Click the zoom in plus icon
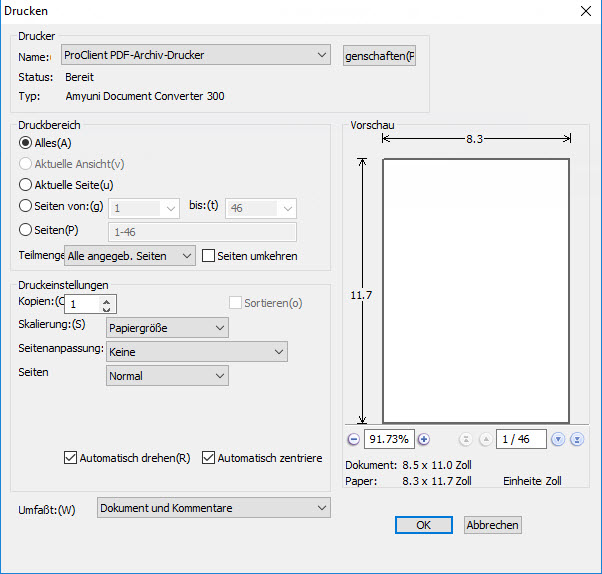Screen dimensions: 602x574 (x=423, y=439)
